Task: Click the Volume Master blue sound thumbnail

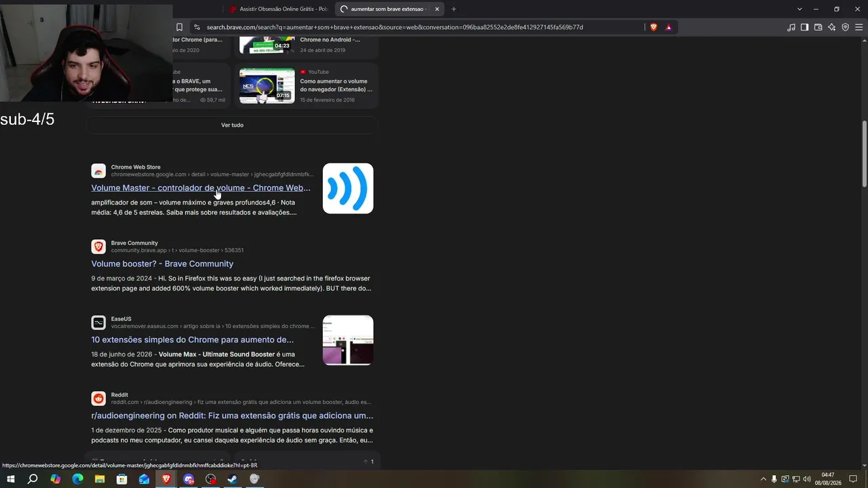Action: coord(348,188)
